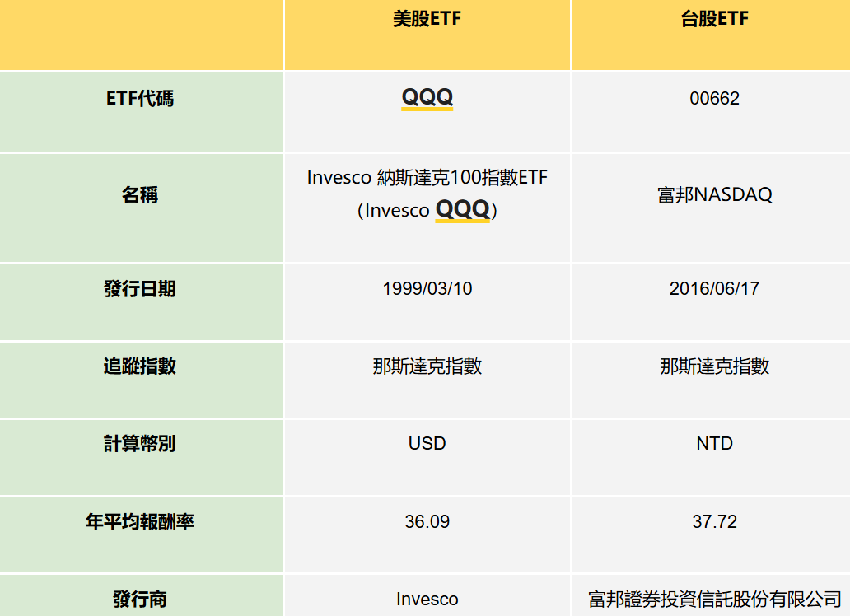Click the ETF代碼 row label
This screenshot has height=616, width=850.
[140, 98]
